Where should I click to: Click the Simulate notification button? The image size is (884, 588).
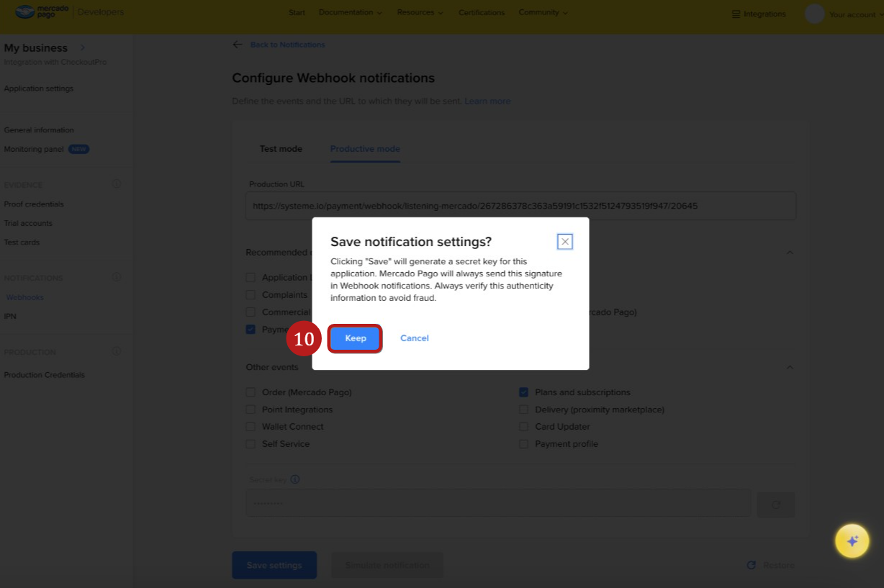point(387,566)
